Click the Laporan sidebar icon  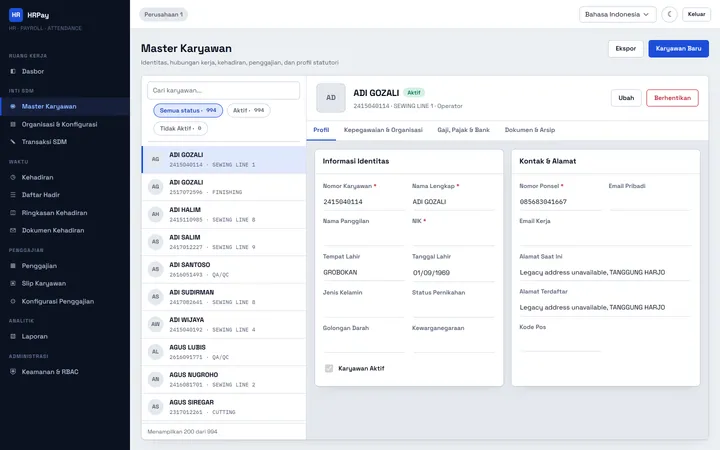(x=13, y=336)
